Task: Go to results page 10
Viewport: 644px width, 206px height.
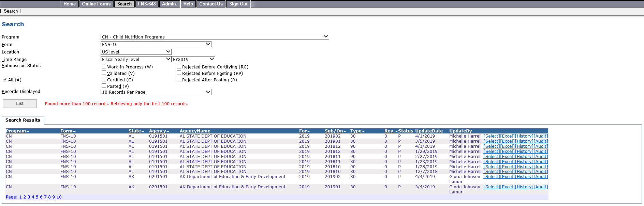Action: coord(59,197)
